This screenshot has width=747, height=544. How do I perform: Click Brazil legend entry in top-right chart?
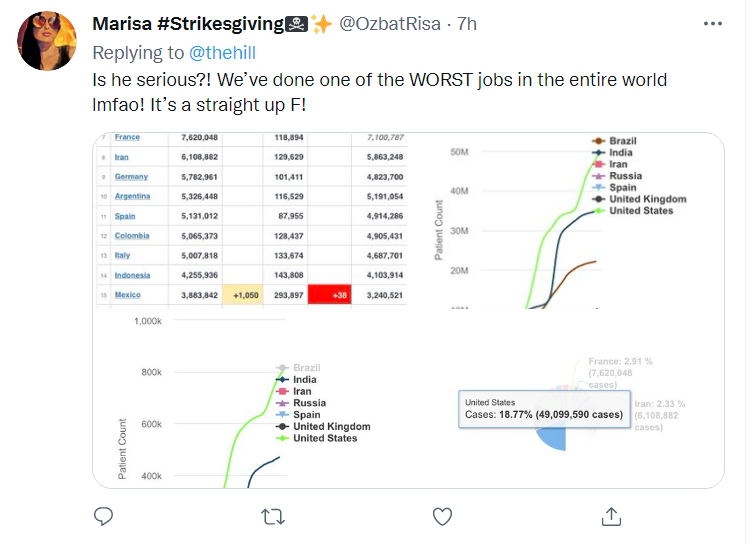[622, 141]
